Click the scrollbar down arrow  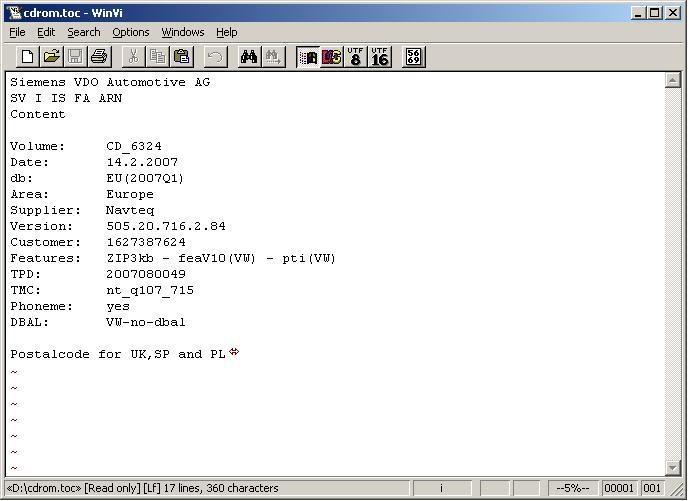pyautogui.click(x=673, y=468)
